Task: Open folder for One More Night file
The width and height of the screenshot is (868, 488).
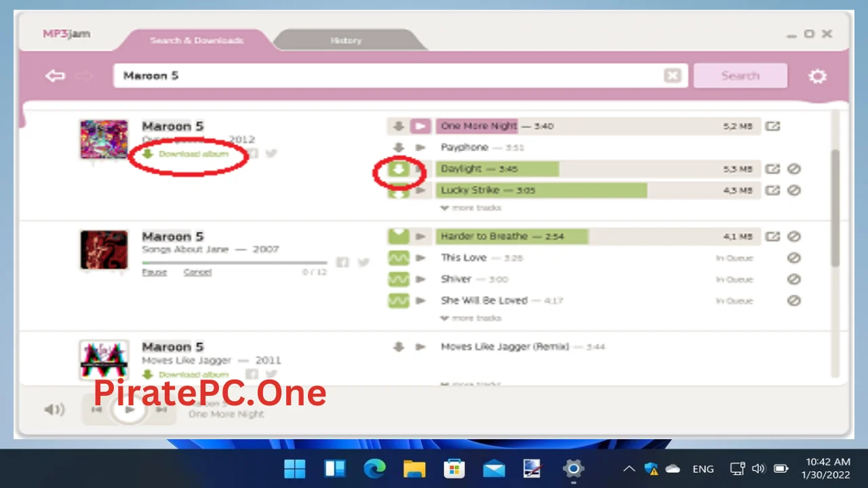Action: tap(773, 126)
